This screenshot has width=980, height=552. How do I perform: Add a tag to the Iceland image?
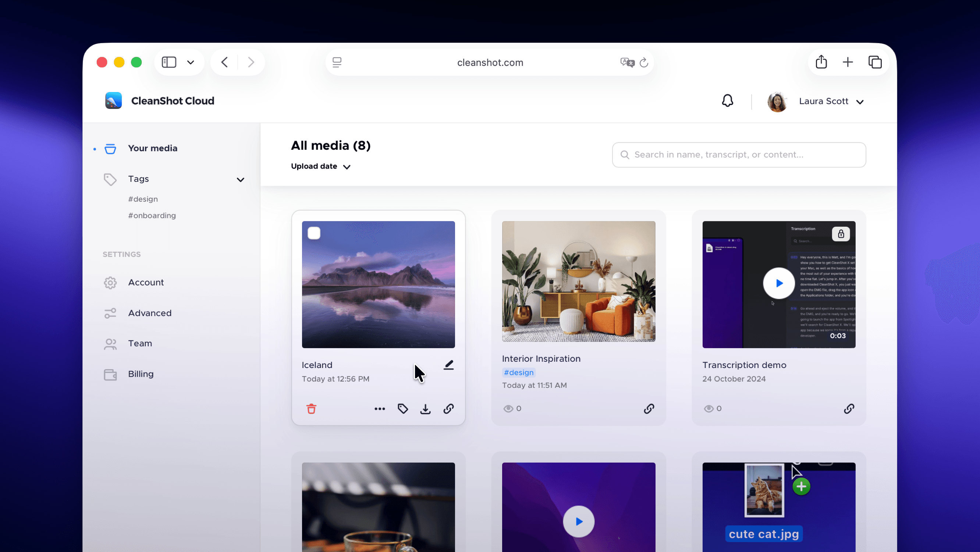(403, 409)
